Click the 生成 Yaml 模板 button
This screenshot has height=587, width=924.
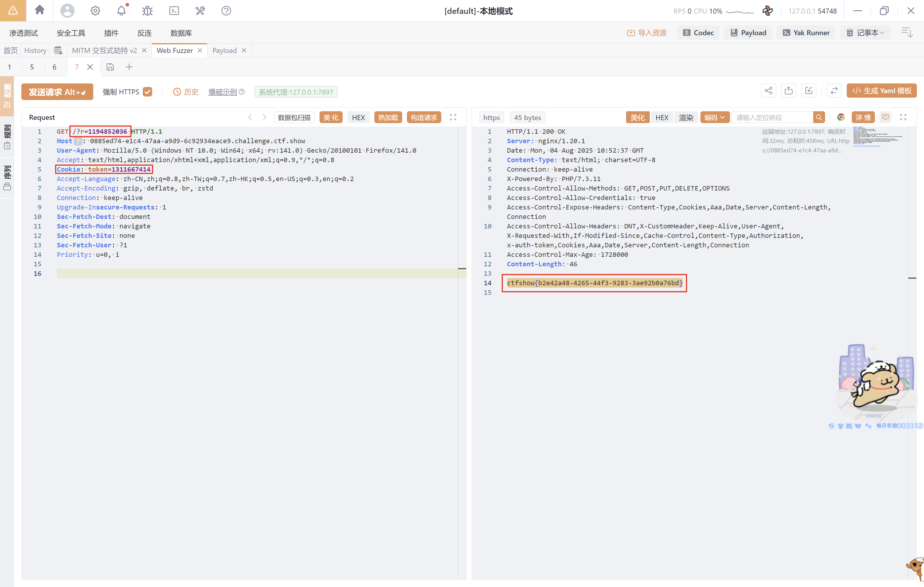pyautogui.click(x=881, y=91)
